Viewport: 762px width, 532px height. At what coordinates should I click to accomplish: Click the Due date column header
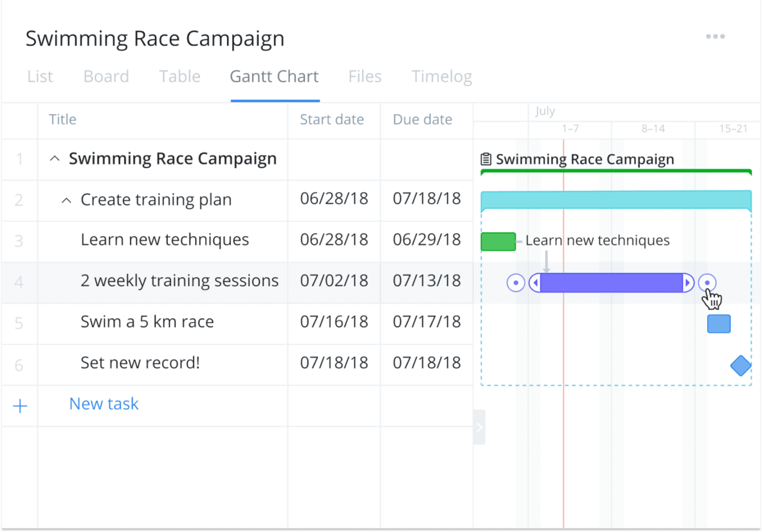point(422,119)
